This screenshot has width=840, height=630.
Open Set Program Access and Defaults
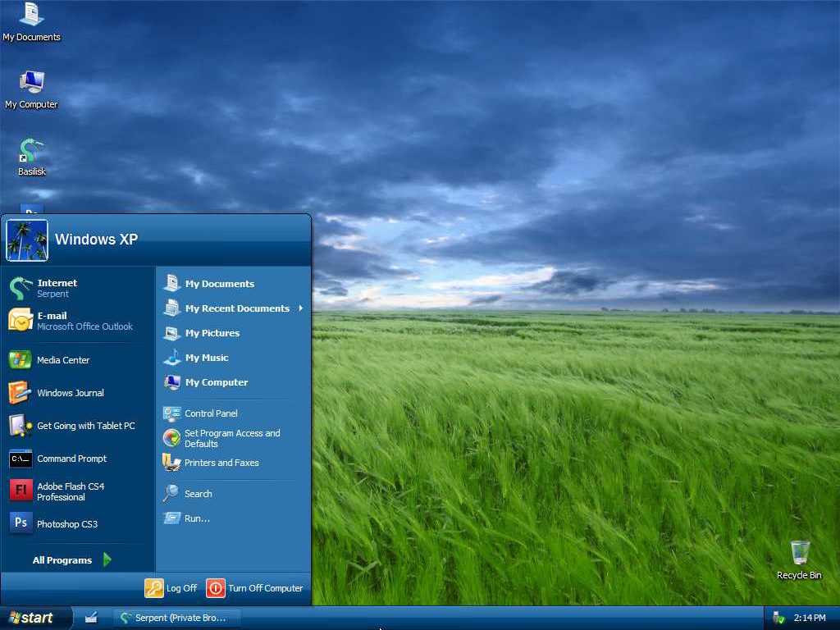point(231,438)
